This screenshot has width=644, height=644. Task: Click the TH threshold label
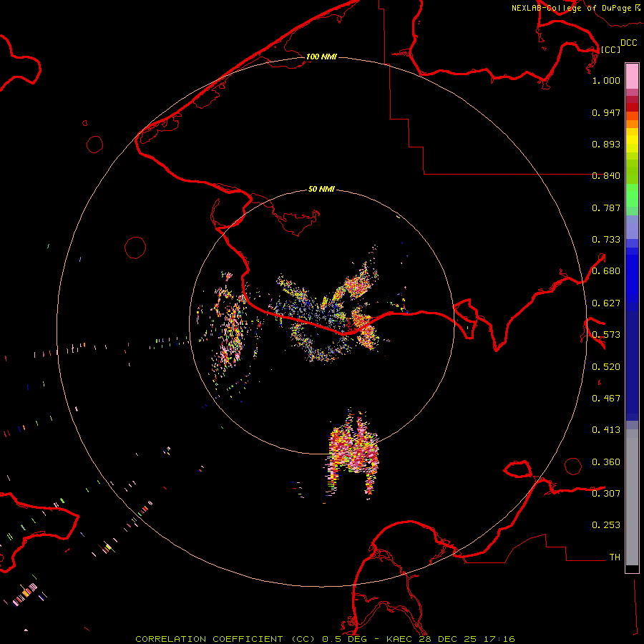tap(615, 557)
